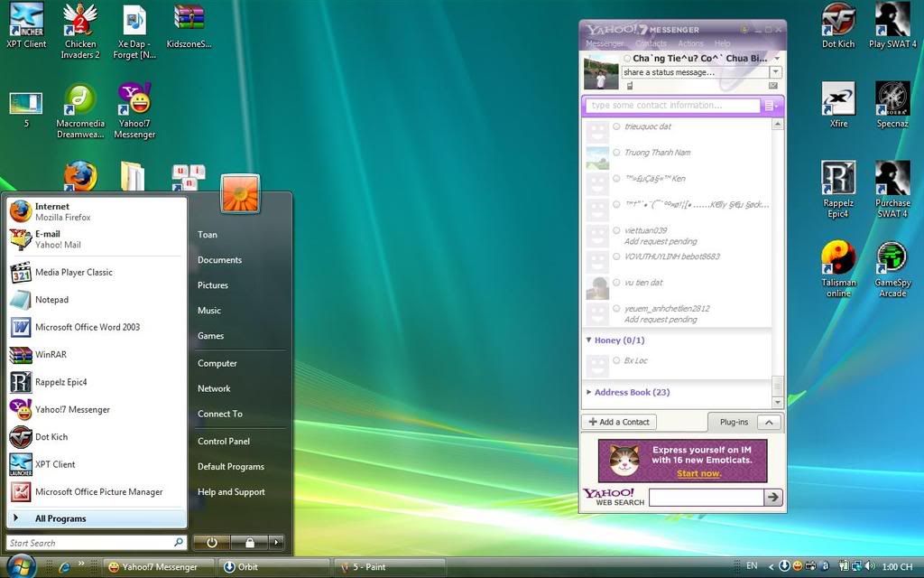Open Xfire desktop shortcut
This screenshot has height=578, width=924.
(838, 105)
